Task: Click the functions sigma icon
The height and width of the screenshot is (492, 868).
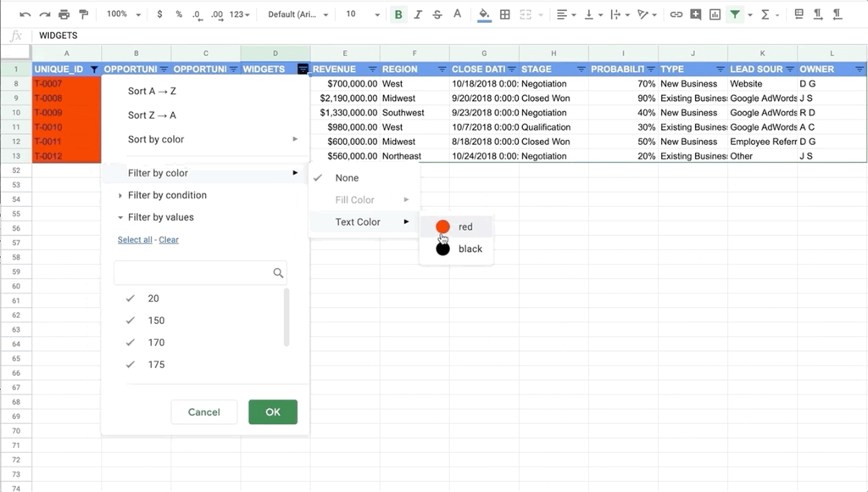Action: [765, 14]
